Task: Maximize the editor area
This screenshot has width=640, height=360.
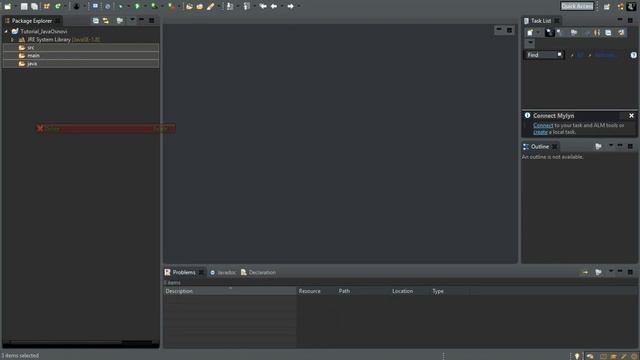Action: [509, 30]
